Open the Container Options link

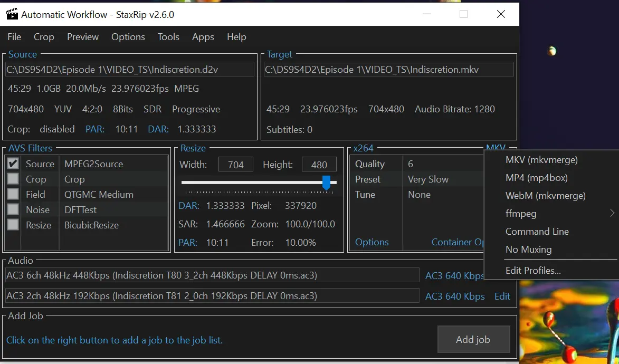458,242
